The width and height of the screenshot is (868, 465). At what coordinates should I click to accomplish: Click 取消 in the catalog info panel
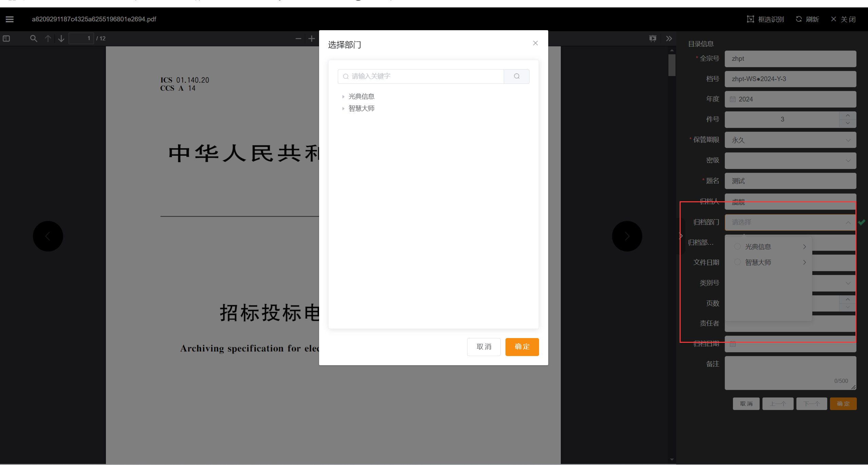(x=746, y=404)
